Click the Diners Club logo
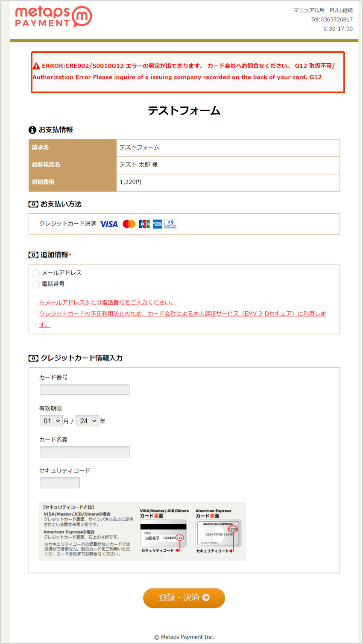363x644 pixels. 171,224
